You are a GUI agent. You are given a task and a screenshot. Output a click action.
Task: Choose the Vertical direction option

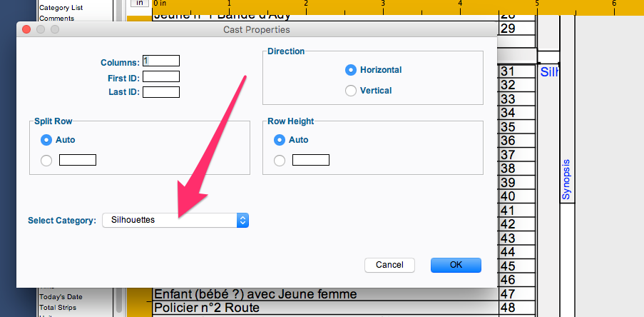coord(350,91)
